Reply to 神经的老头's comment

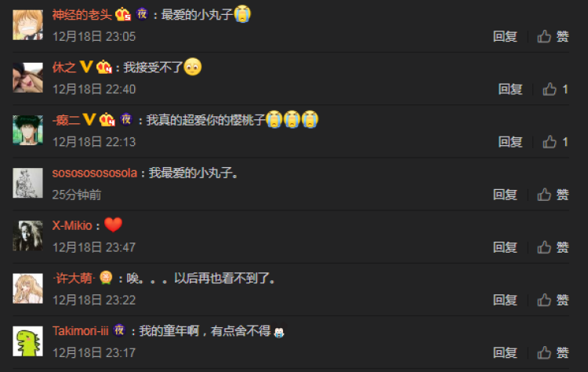click(505, 36)
